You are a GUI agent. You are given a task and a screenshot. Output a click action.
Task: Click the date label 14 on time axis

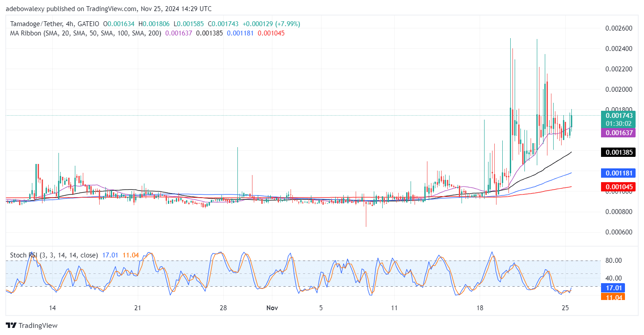pos(52,308)
